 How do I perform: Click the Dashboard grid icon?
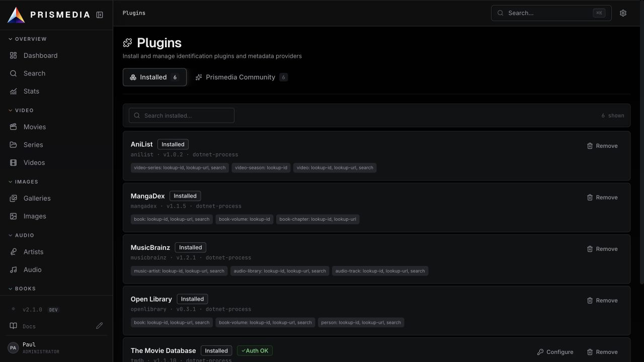(x=14, y=55)
